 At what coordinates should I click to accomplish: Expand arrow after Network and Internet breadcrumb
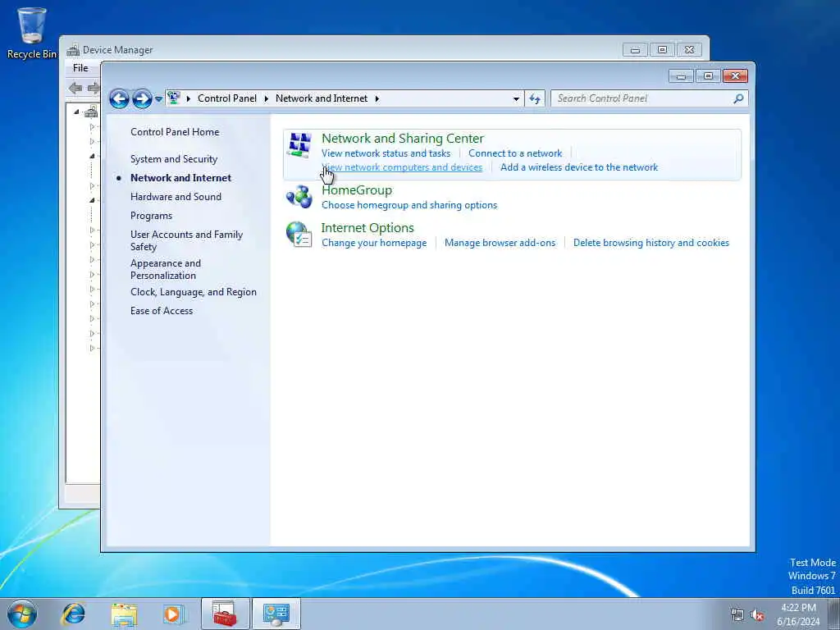click(x=377, y=98)
